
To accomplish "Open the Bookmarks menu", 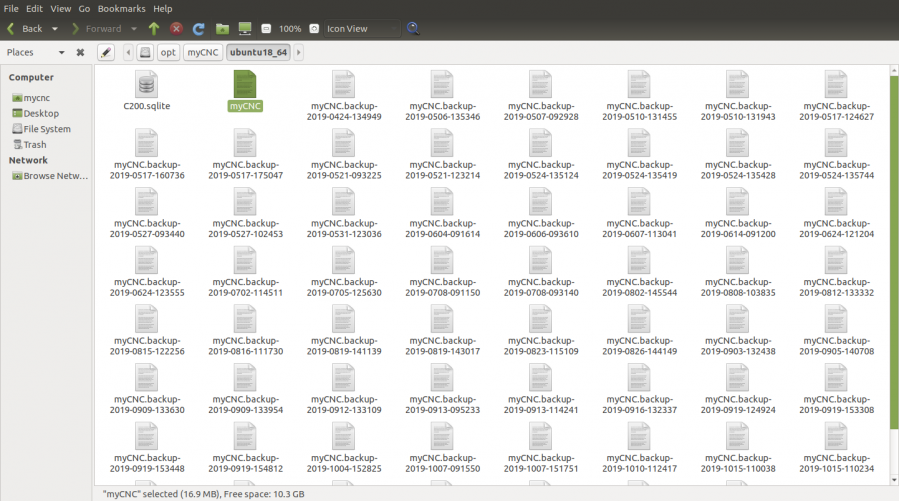I will click(121, 8).
